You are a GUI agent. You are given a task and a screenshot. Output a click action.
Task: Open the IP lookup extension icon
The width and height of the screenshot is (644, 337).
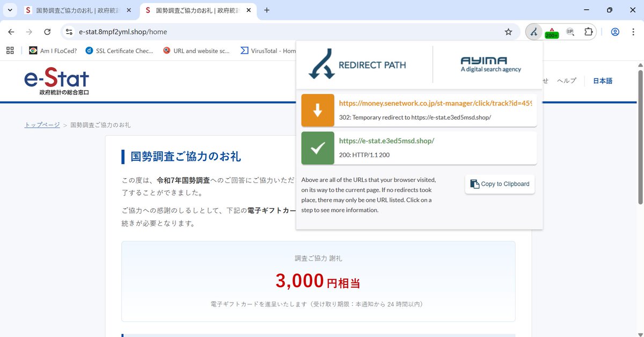(x=570, y=32)
